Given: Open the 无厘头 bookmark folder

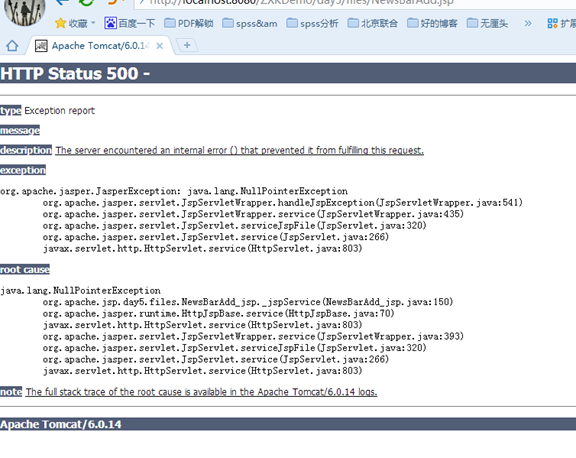Looking at the screenshot, I should coord(487,24).
